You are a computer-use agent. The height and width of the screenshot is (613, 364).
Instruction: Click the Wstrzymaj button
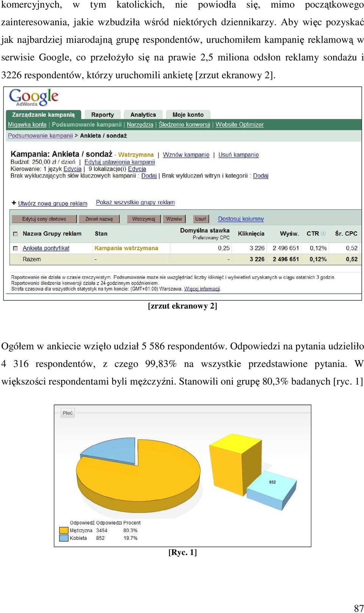click(143, 219)
